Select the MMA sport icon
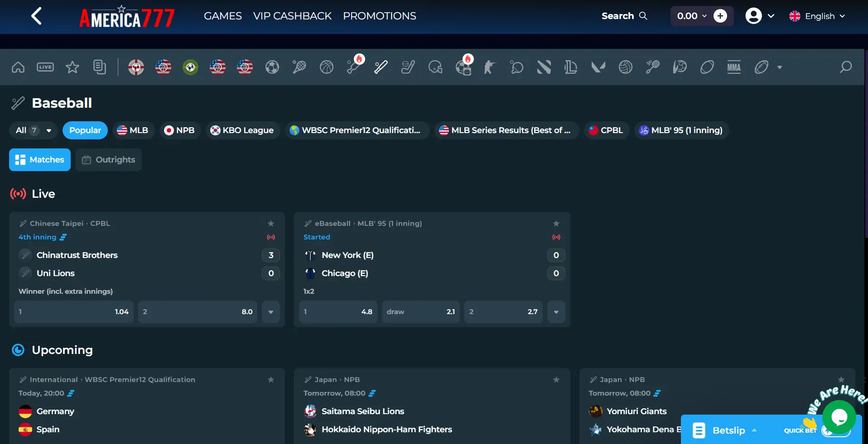 pyautogui.click(x=734, y=67)
